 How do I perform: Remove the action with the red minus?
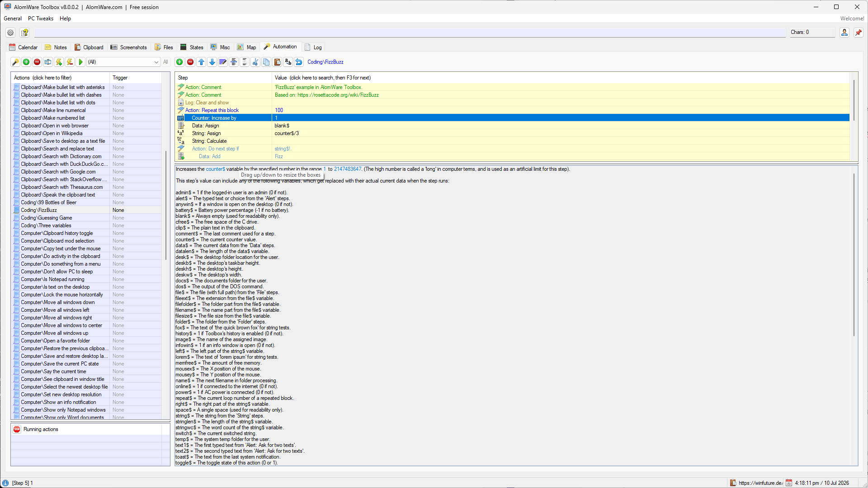point(37,62)
